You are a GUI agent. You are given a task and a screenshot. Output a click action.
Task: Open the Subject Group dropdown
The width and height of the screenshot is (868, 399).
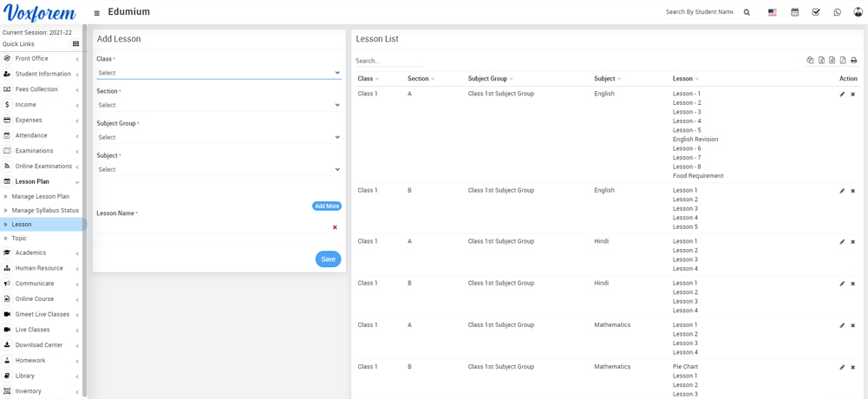point(218,137)
